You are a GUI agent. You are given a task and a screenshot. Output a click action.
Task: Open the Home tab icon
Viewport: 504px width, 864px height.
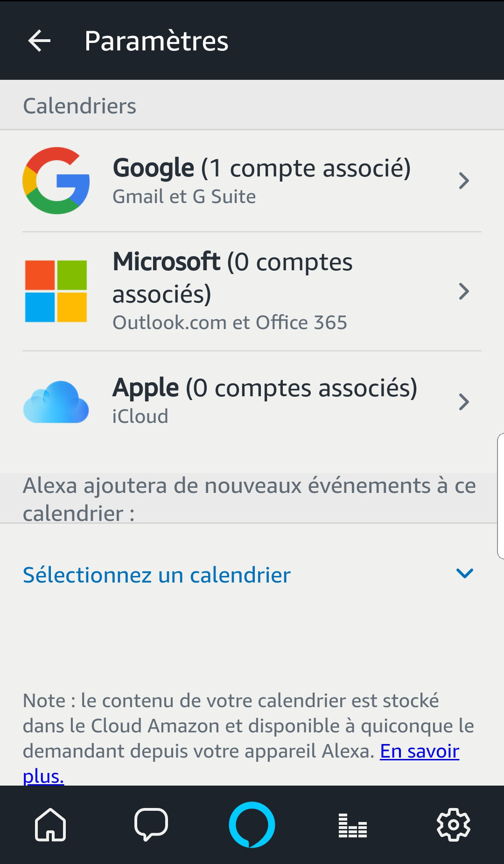tap(50, 825)
